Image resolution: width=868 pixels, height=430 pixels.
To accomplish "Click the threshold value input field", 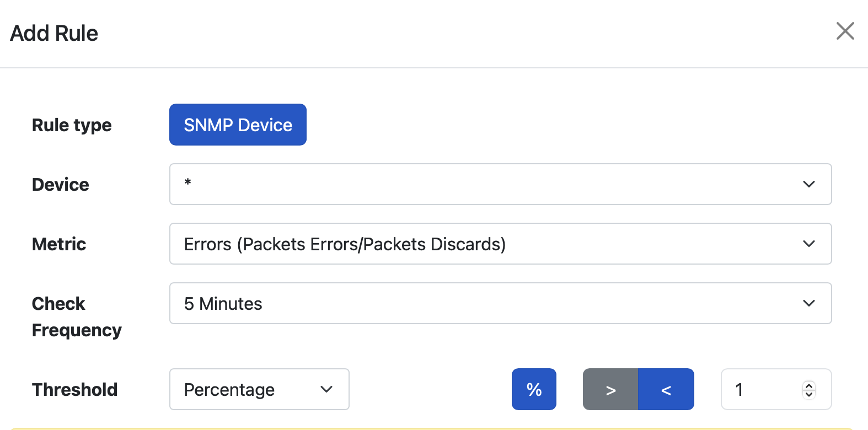I will coord(761,389).
